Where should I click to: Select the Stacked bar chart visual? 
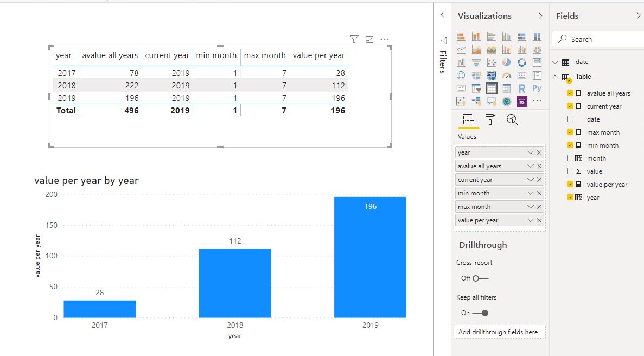tap(461, 36)
